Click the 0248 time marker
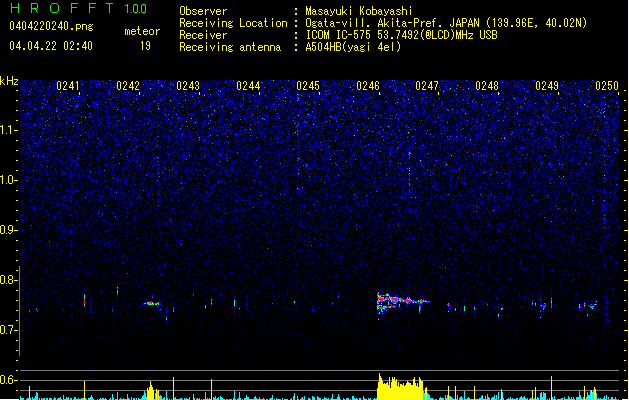The height and width of the screenshot is (400, 629). point(487,86)
